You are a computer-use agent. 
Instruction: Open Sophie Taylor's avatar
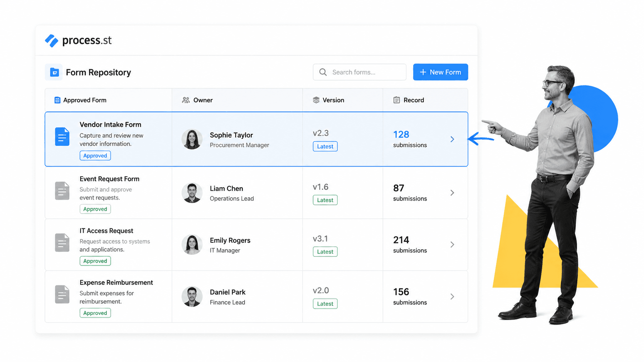tap(192, 139)
